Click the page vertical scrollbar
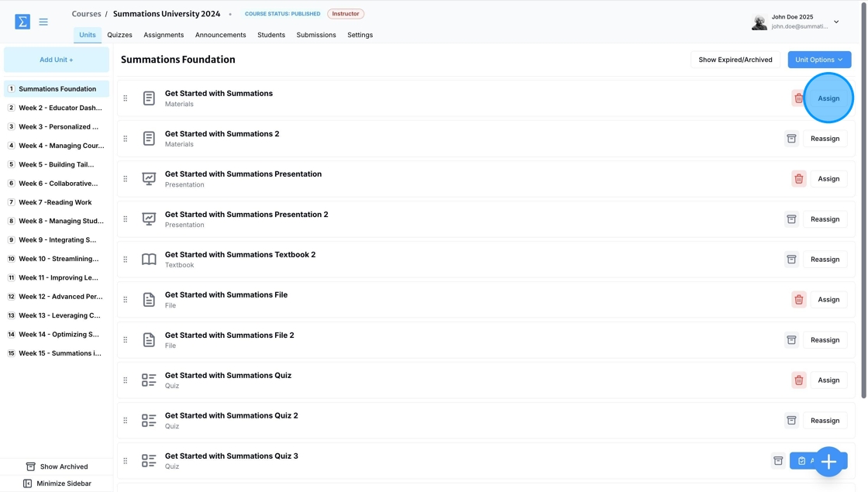Image resolution: width=868 pixels, height=492 pixels. click(863, 199)
